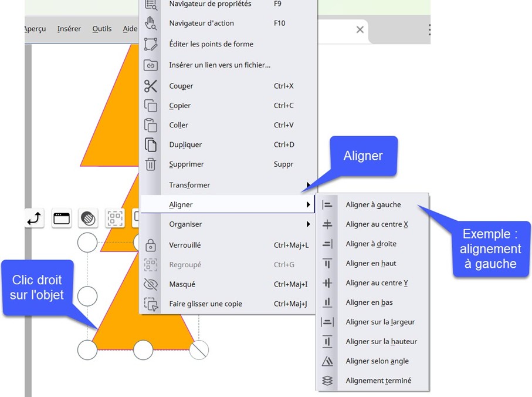Image resolution: width=532 pixels, height=397 pixels.
Task: Select Aligner sur la largeur option
Action: 372,322
